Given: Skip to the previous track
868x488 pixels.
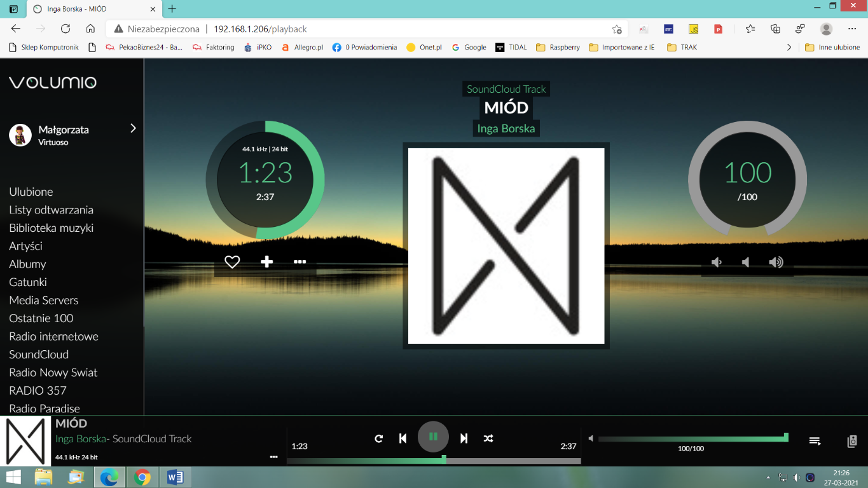Looking at the screenshot, I should click(x=403, y=438).
